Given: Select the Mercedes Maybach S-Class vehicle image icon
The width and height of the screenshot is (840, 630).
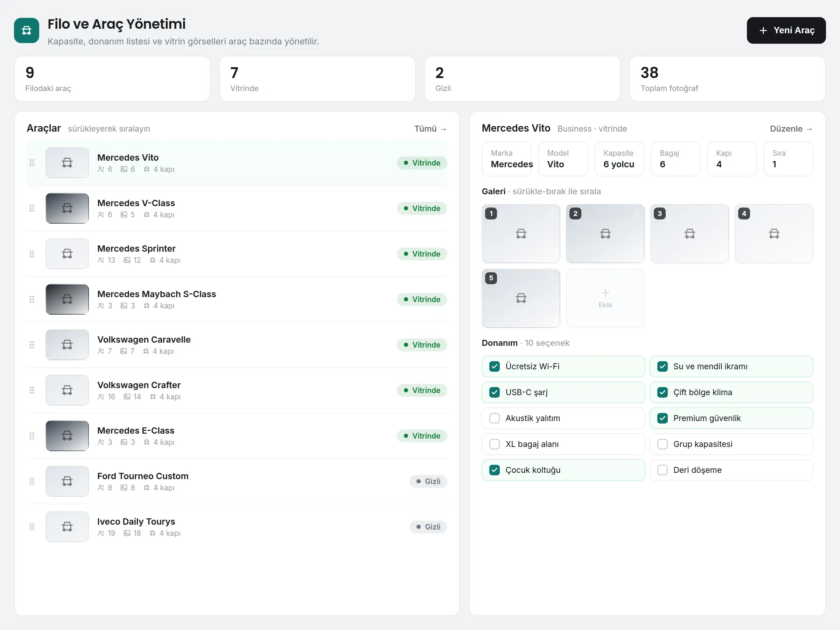Looking at the screenshot, I should [67, 300].
